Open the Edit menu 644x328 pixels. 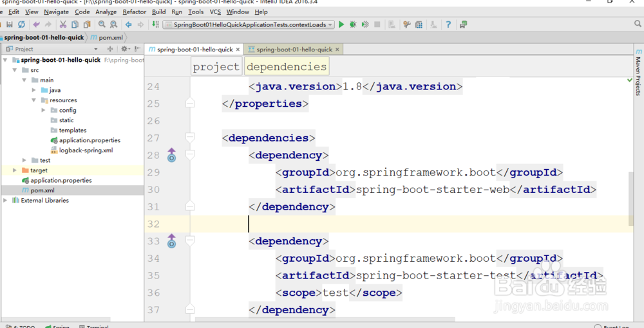click(14, 12)
